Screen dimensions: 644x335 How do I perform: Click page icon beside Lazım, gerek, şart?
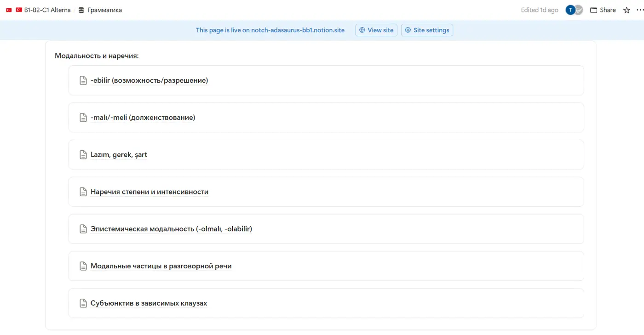(x=83, y=155)
